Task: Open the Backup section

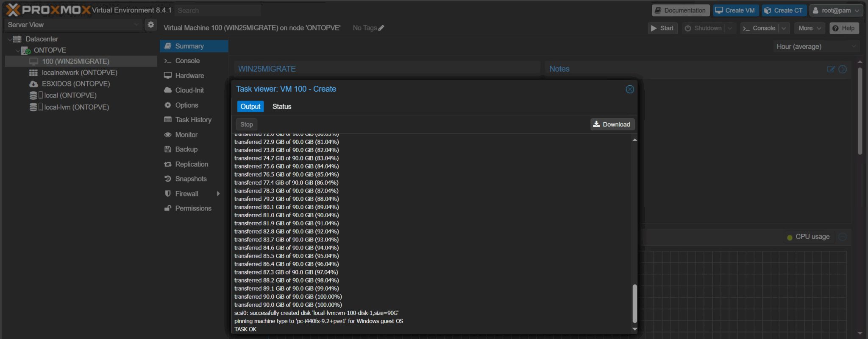Action: coord(194,149)
